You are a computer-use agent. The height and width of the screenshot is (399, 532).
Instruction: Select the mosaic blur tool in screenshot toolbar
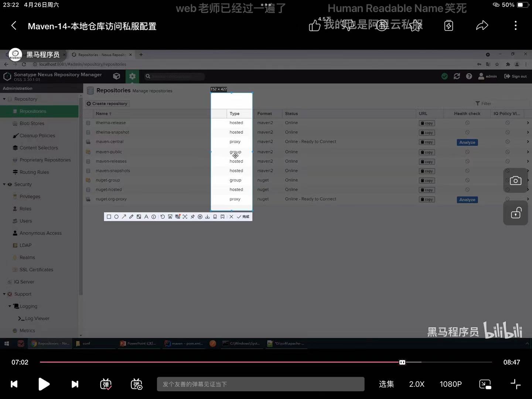click(139, 217)
